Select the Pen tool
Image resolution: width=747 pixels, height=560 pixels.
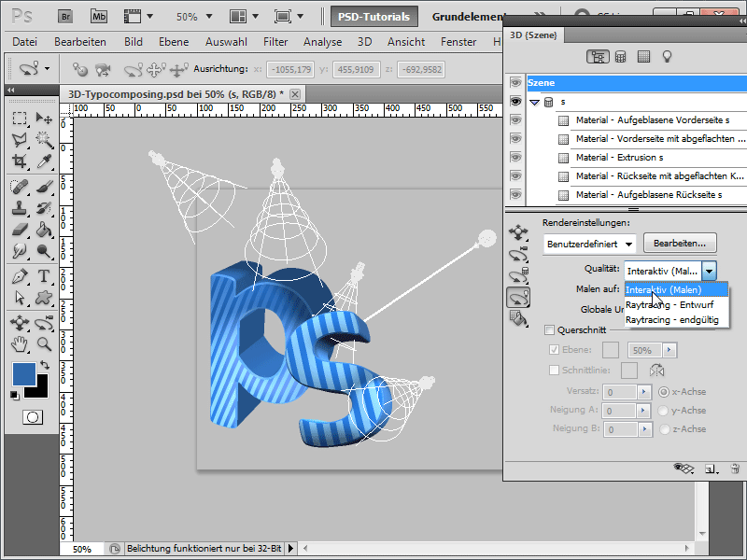[19, 276]
